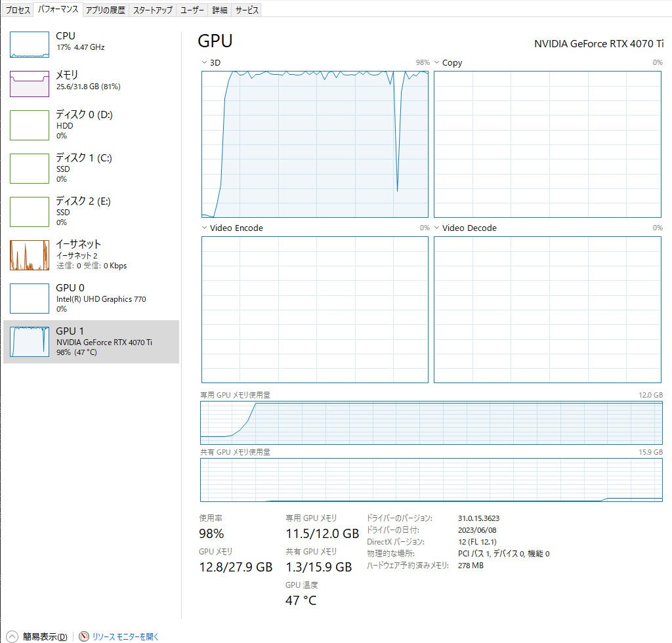Screen dimensions: 672x643
Task: Select the CPU mini graph thumbnail
Action: coord(30,45)
